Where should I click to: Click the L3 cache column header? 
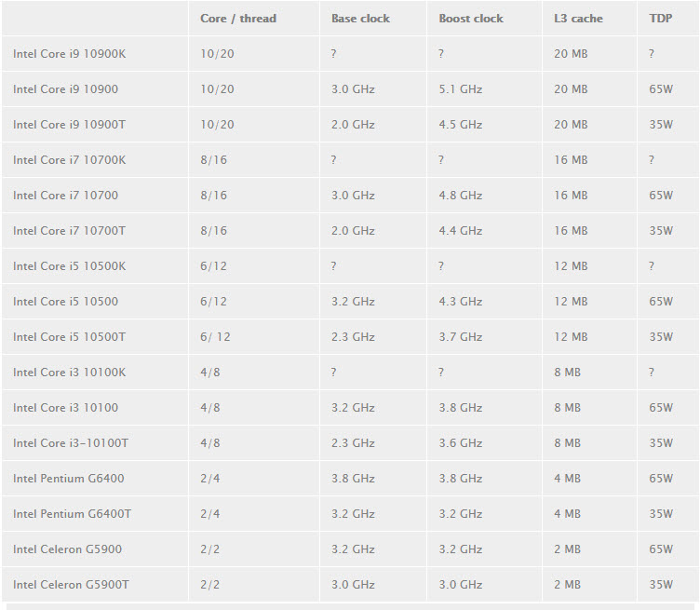578,19
